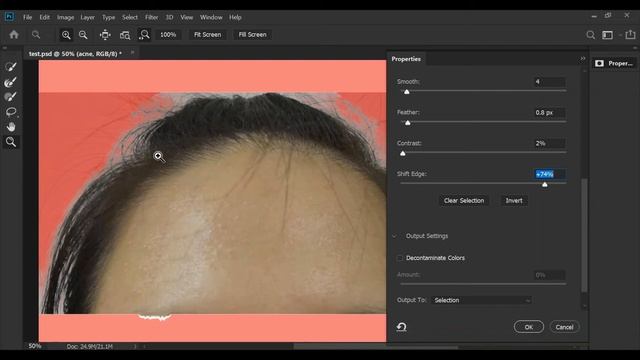
Task: Click the Doc: 24.9M/21.1M status text
Action: 90,347
